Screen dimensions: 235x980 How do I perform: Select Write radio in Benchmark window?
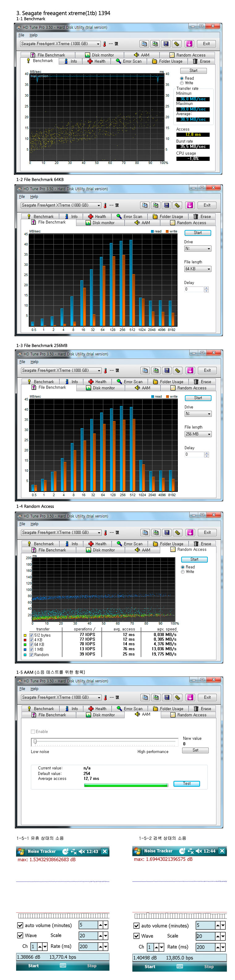(182, 83)
